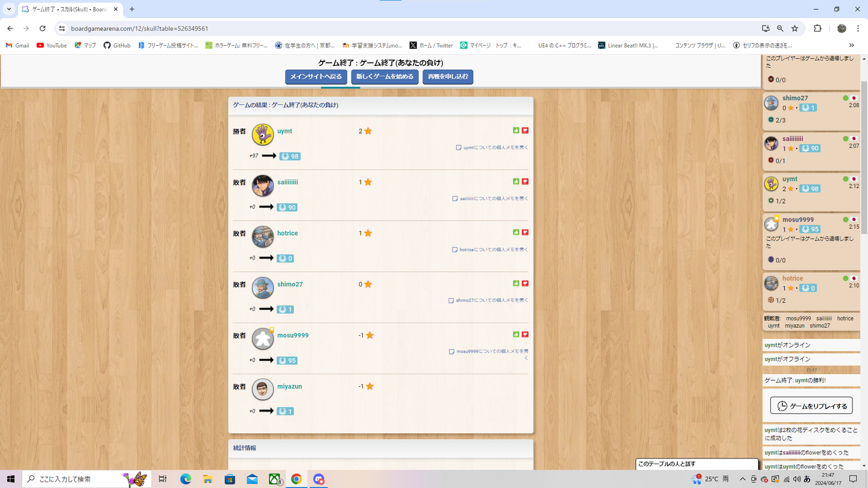Open the GitHub bookmark

click(x=117, y=45)
